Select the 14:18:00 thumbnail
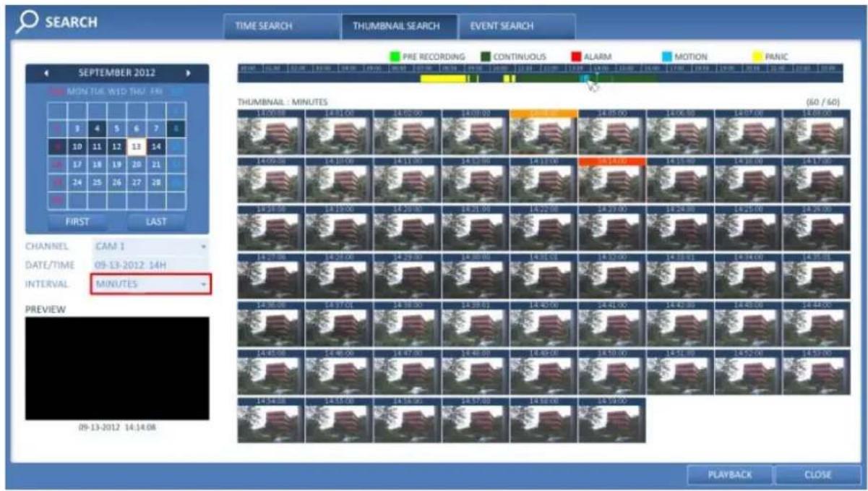The width and height of the screenshot is (868, 491). point(270,228)
